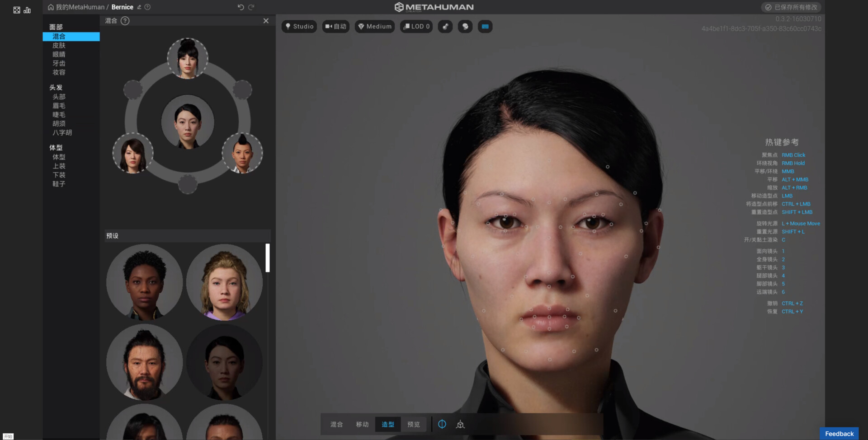Switch to the 预览 tab
The height and width of the screenshot is (440, 868).
[414, 424]
